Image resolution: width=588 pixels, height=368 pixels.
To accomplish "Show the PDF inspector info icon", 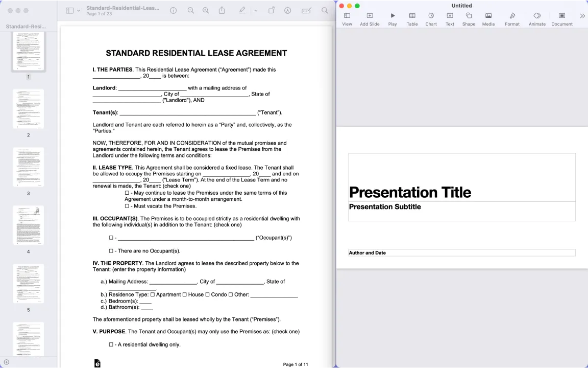I will (173, 11).
